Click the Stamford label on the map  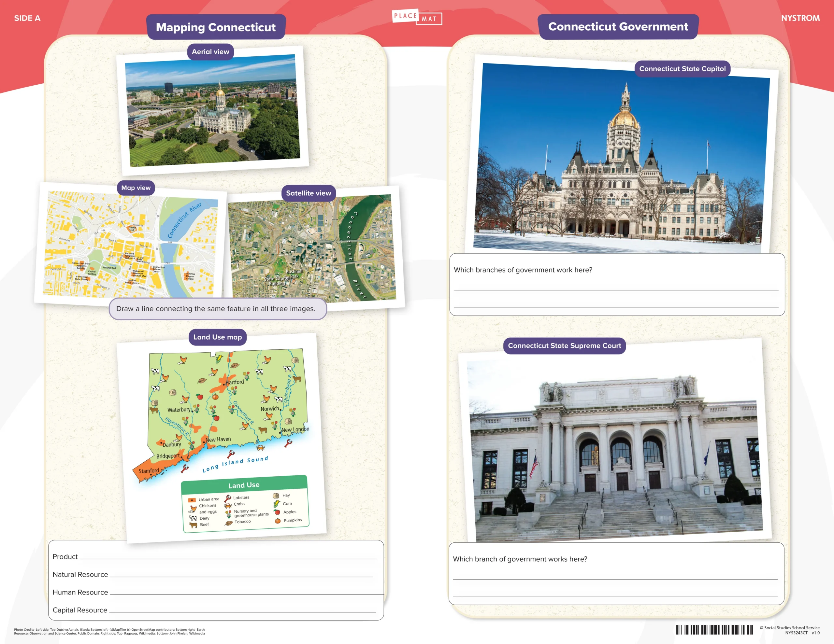tap(149, 471)
